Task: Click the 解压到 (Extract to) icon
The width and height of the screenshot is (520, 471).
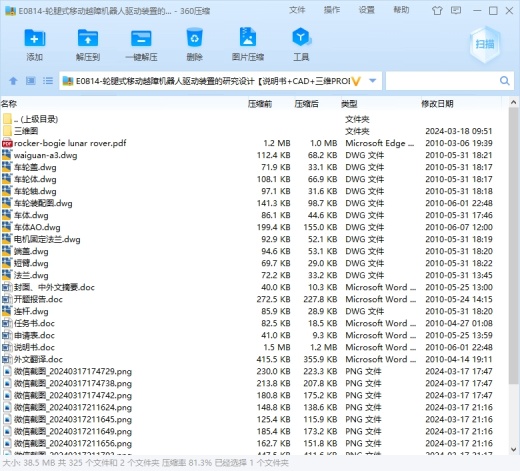Action: click(x=88, y=38)
